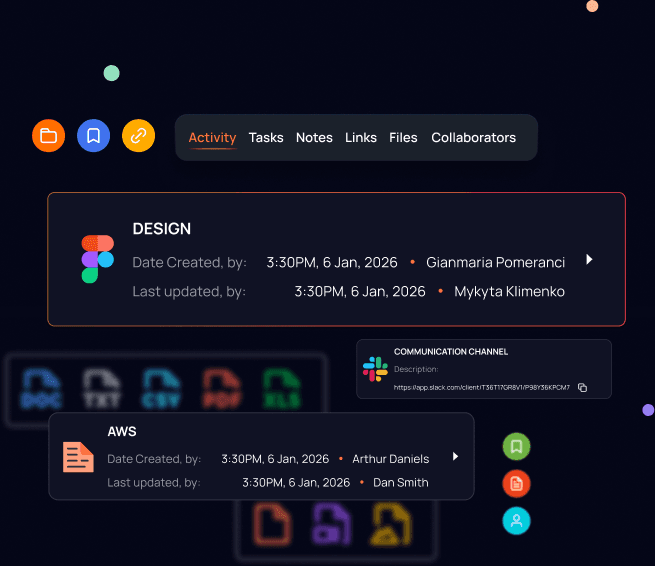
Task: Click the name Mykyta Klimenko
Action: pos(509,291)
